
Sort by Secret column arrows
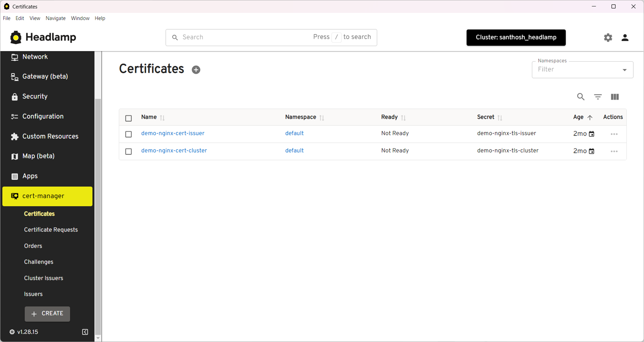500,118
